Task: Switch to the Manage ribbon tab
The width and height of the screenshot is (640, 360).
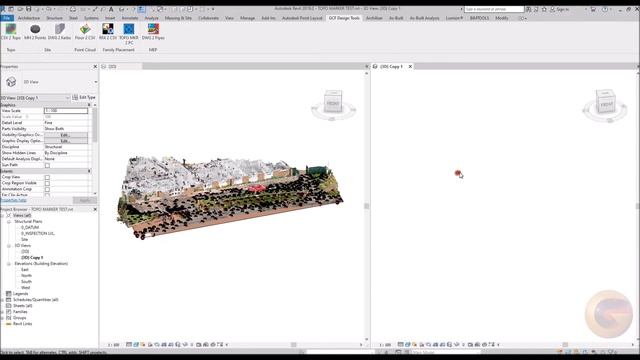Action: [x=247, y=18]
